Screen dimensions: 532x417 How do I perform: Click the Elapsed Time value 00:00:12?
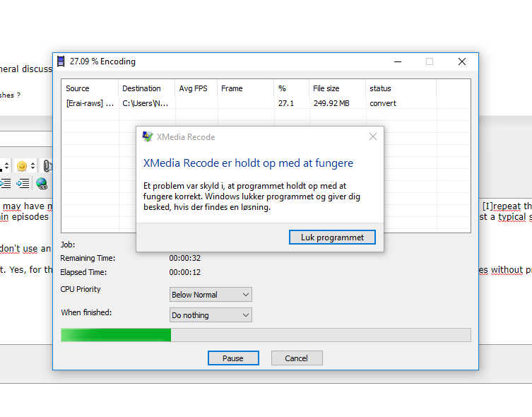tap(185, 272)
